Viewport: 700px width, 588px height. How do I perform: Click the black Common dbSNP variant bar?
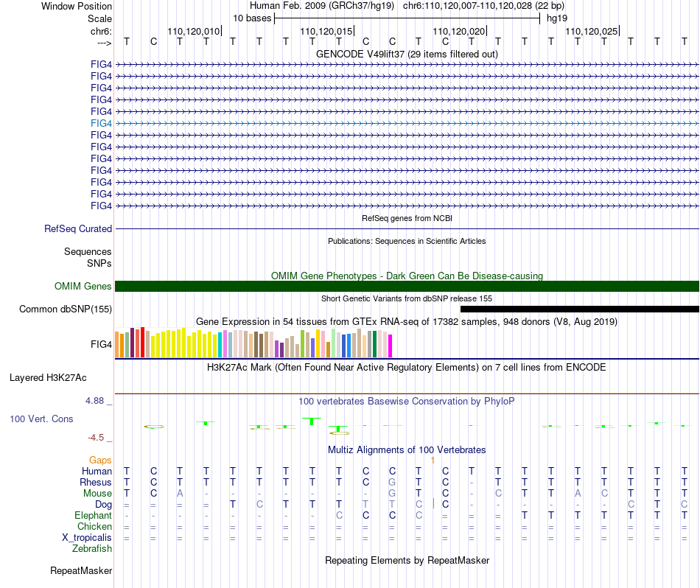pyautogui.click(x=579, y=309)
